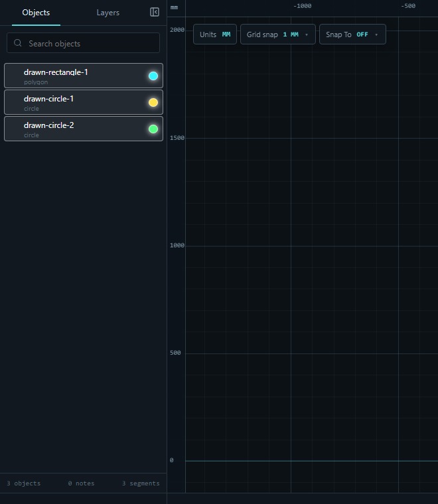This screenshot has height=504, width=438.
Task: Click the '0 notes' status text
Action: click(x=81, y=483)
